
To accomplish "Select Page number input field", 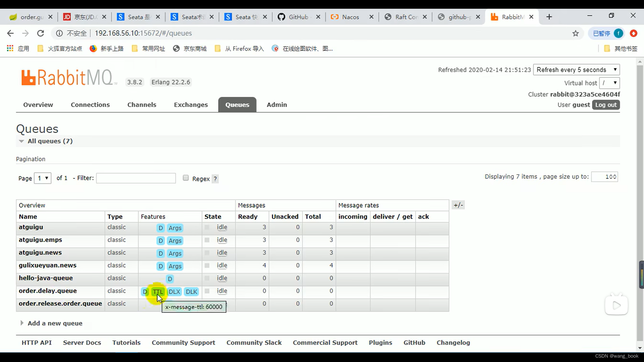I will pyautogui.click(x=42, y=178).
